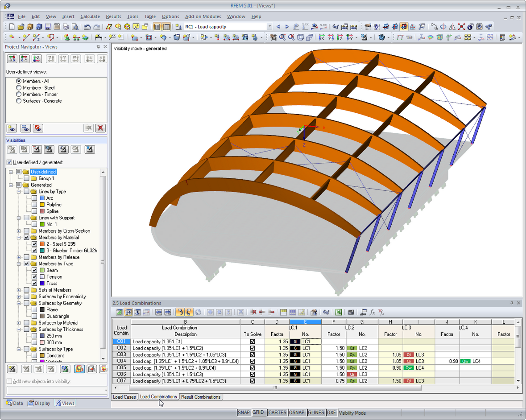Toggle the OSNAP status bar button
Image resolution: width=526 pixels, height=420 pixels.
[x=297, y=412]
